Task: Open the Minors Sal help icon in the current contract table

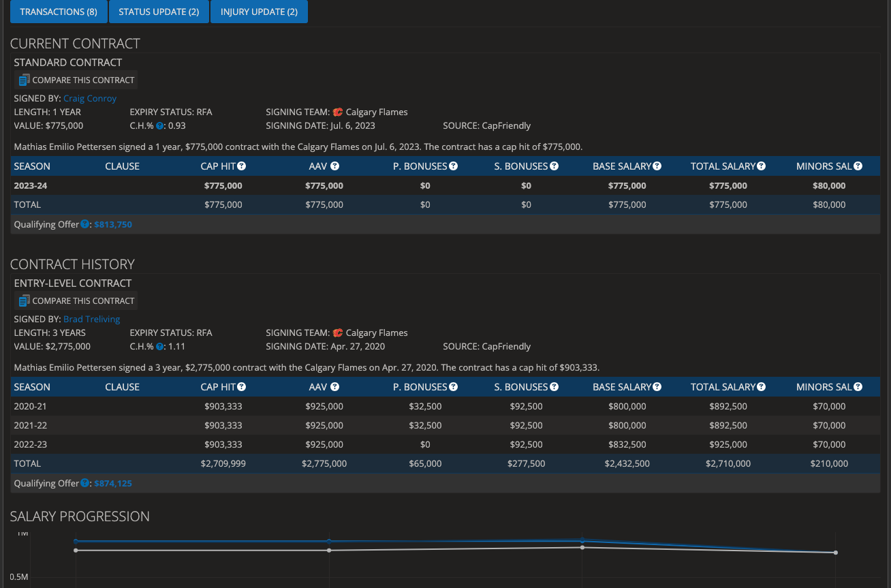Action: click(x=858, y=166)
